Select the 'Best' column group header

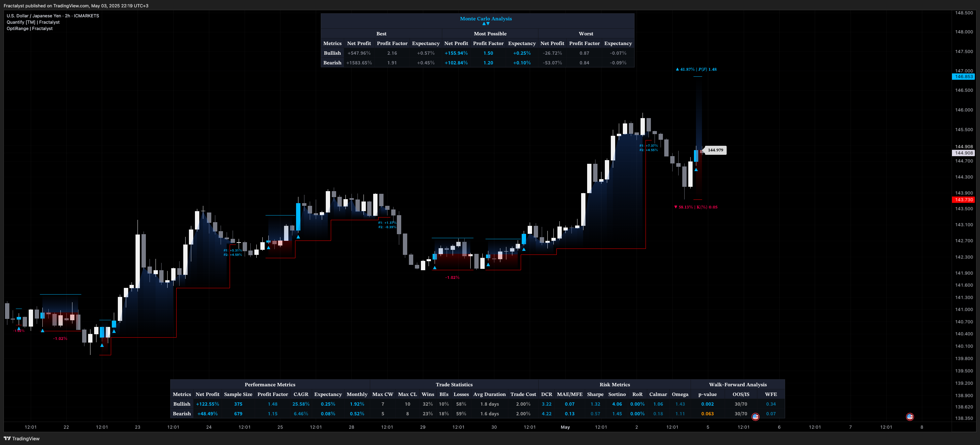pos(381,34)
